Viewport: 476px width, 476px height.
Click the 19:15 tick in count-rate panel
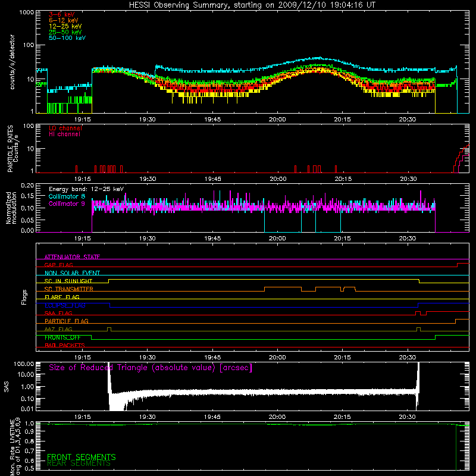[83, 120]
